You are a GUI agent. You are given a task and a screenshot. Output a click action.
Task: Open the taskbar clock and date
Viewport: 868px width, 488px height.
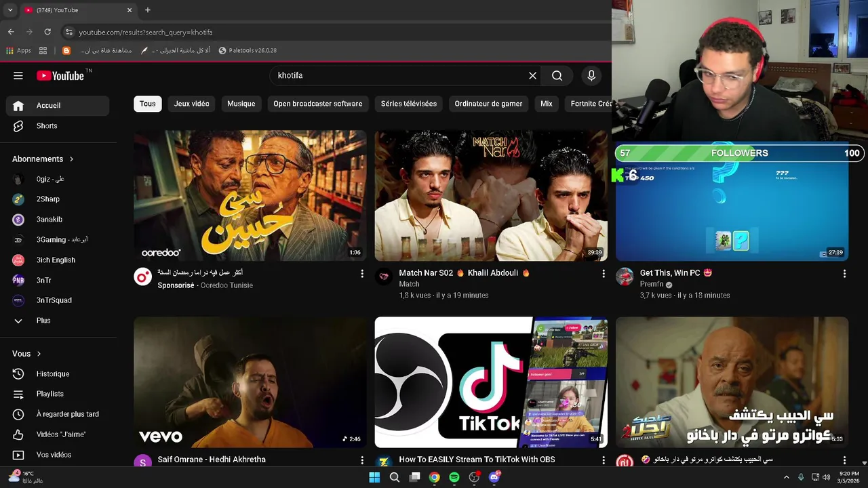click(x=849, y=477)
